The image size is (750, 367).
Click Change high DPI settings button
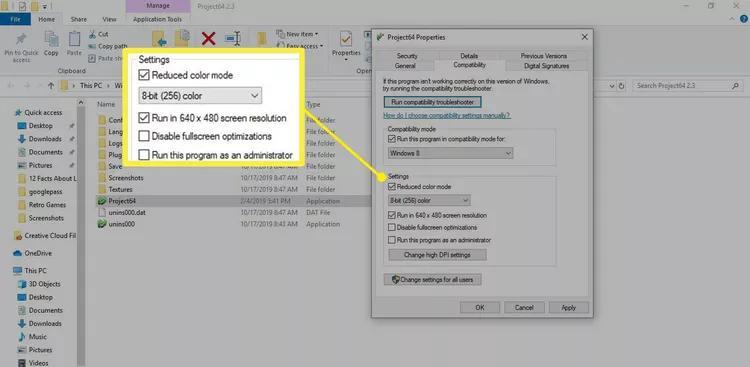437,255
